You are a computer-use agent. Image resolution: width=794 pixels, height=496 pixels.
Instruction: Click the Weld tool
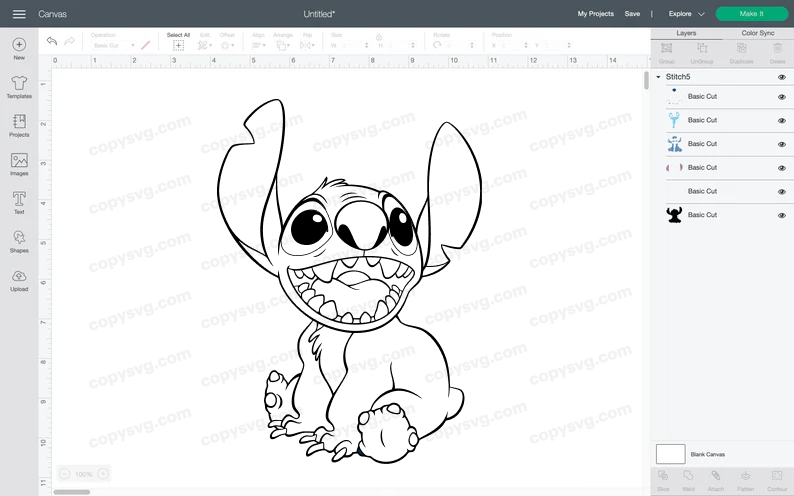[x=688, y=476]
